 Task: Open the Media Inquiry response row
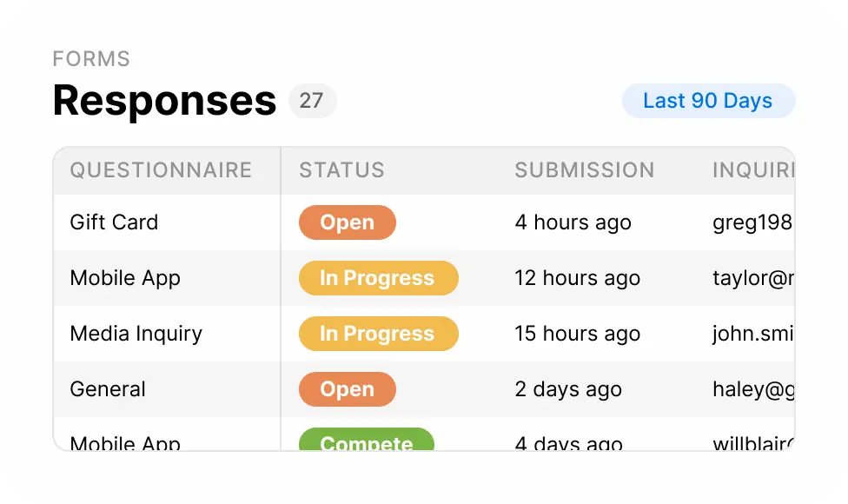click(136, 334)
